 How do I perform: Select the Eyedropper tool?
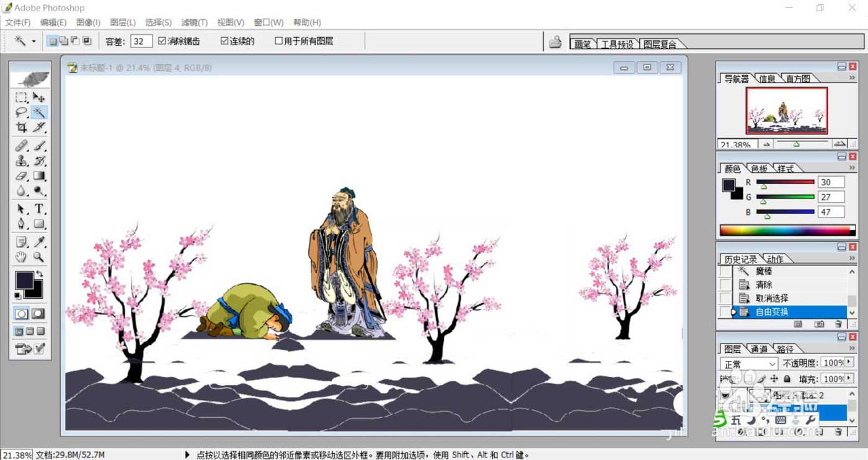click(x=39, y=242)
